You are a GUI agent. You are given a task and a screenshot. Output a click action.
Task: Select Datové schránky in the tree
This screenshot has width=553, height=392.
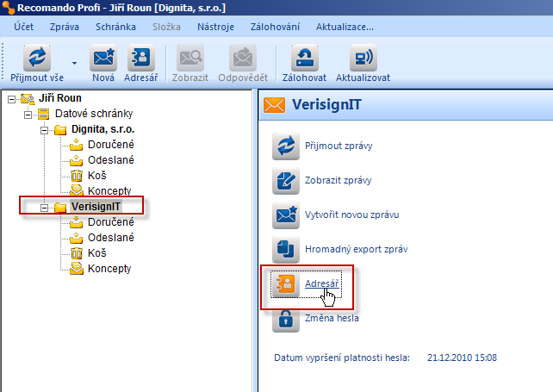click(94, 114)
